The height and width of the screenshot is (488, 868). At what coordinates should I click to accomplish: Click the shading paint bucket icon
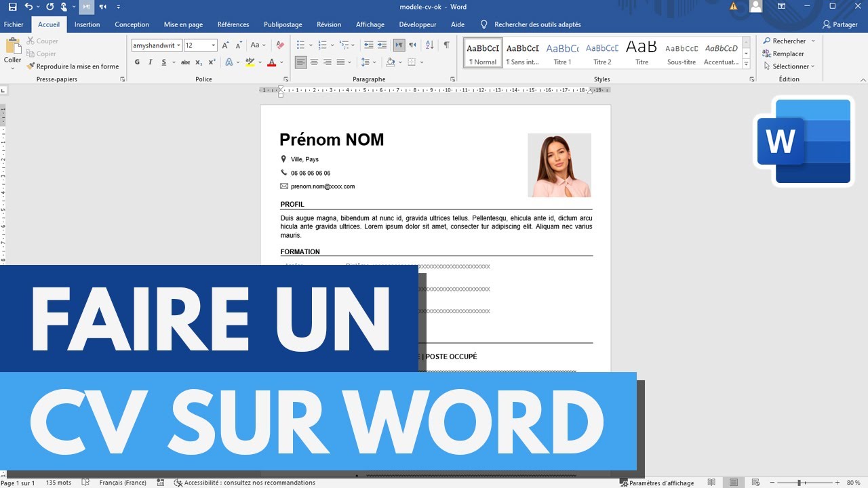390,62
